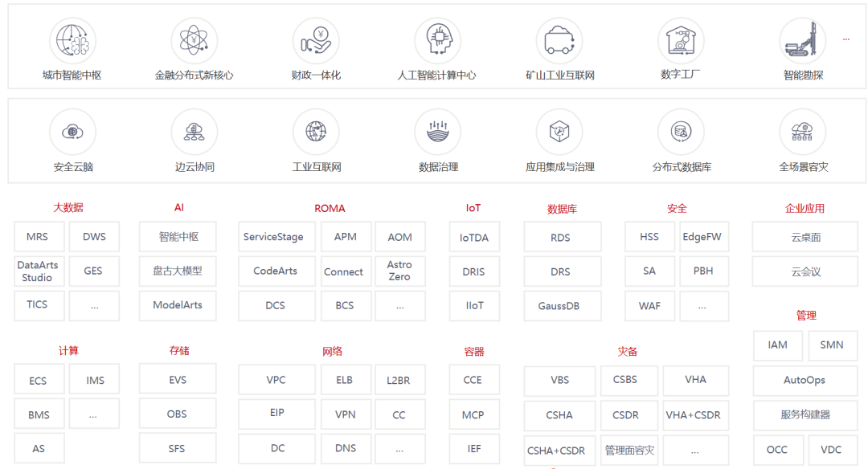Click the SFS storage box

(178, 448)
